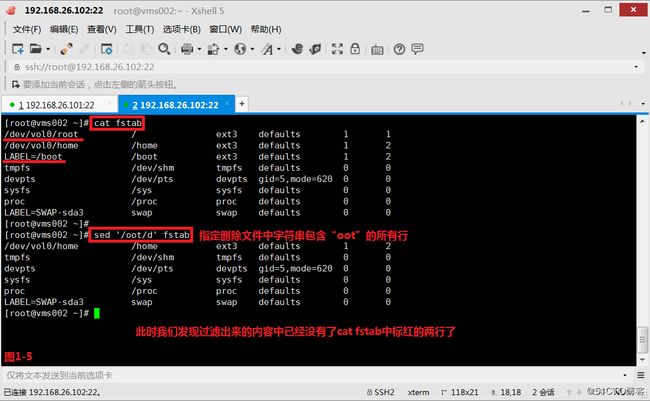Click the green terminal cursor
650x401 pixels.
[x=97, y=313]
